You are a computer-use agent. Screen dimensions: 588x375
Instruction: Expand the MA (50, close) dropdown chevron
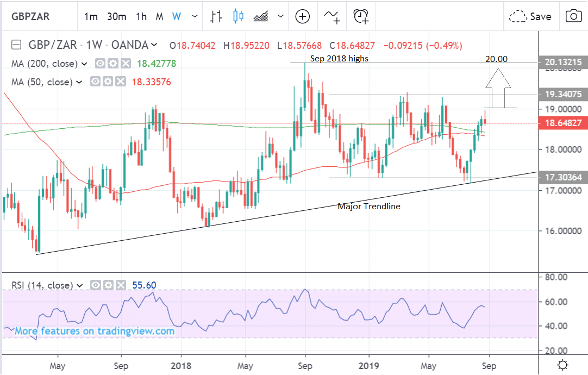[79, 82]
